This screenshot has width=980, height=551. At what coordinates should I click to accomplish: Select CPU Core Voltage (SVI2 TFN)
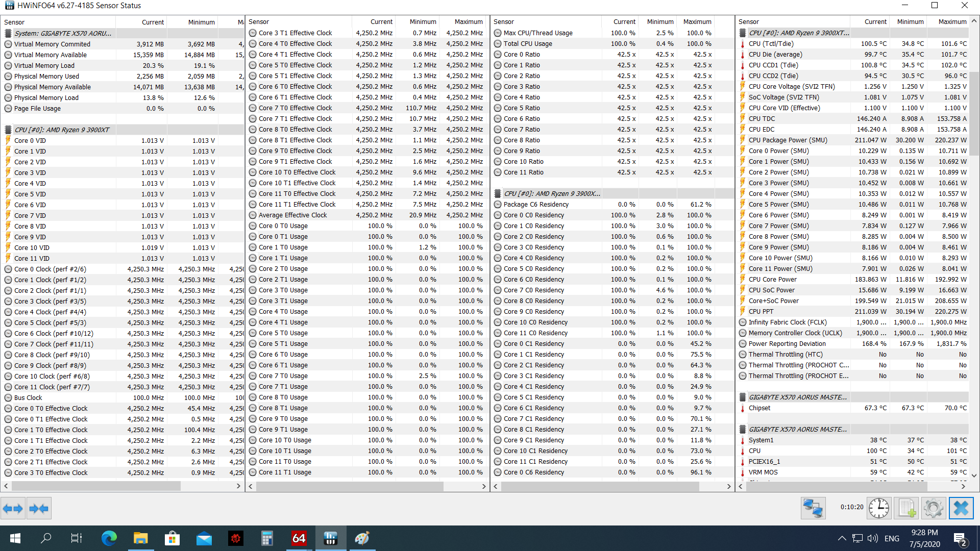click(x=853, y=87)
